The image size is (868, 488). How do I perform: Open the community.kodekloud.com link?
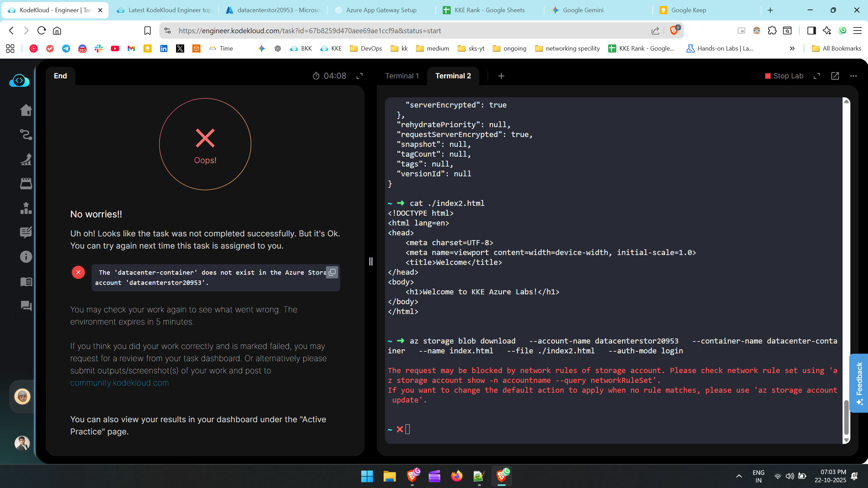pos(119,383)
